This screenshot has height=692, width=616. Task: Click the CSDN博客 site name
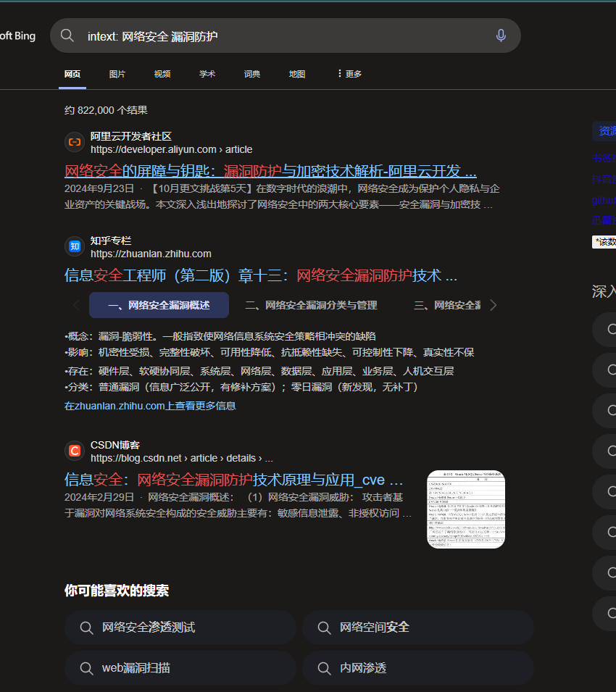coord(115,445)
